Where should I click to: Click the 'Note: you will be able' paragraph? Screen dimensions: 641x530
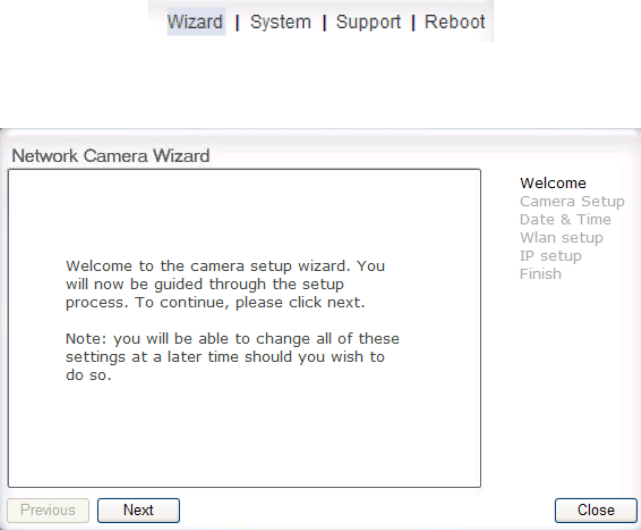pyautogui.click(x=232, y=357)
